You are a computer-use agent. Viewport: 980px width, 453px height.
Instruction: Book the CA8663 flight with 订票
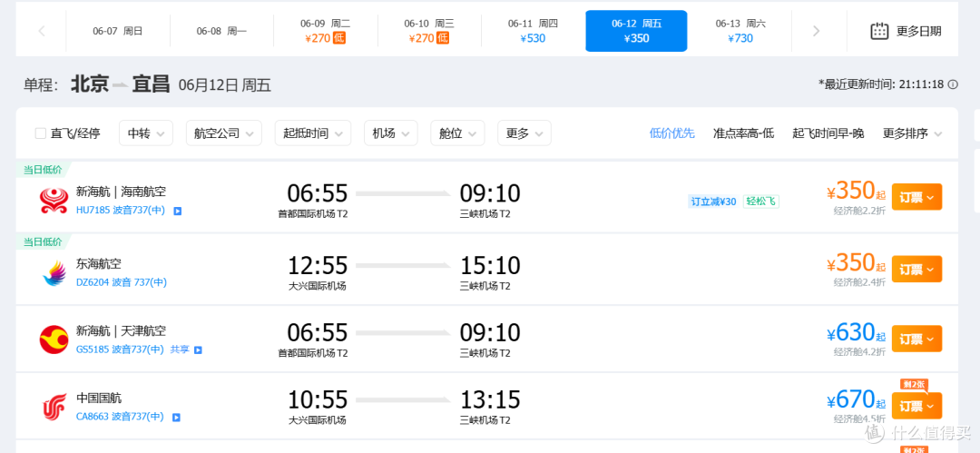tap(916, 406)
